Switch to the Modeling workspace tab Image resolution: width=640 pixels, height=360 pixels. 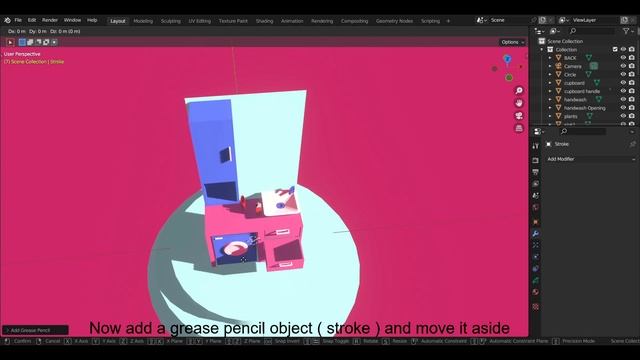(x=143, y=21)
